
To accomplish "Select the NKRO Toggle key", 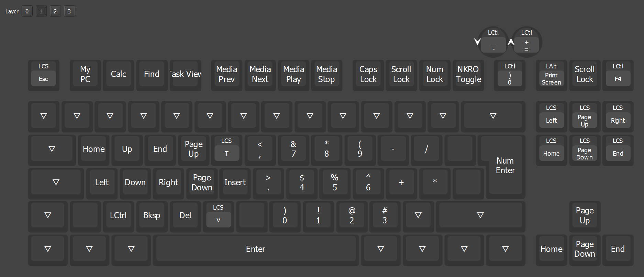I will pyautogui.click(x=468, y=75).
